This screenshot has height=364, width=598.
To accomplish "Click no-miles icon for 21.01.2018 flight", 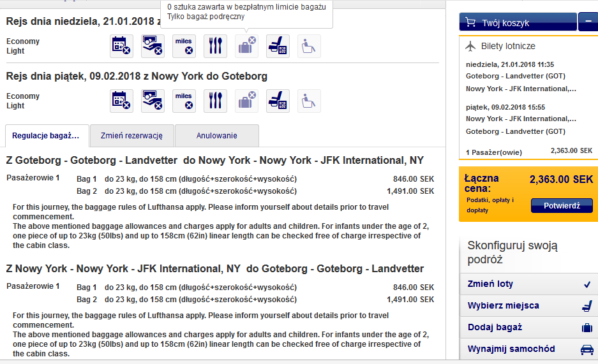I will 184,46.
